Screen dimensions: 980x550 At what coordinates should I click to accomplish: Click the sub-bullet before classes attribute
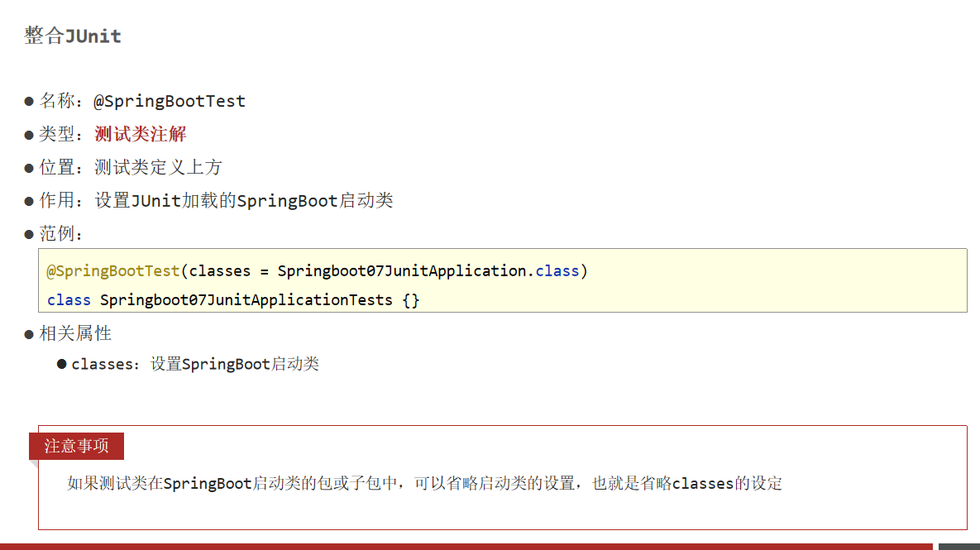(x=62, y=364)
